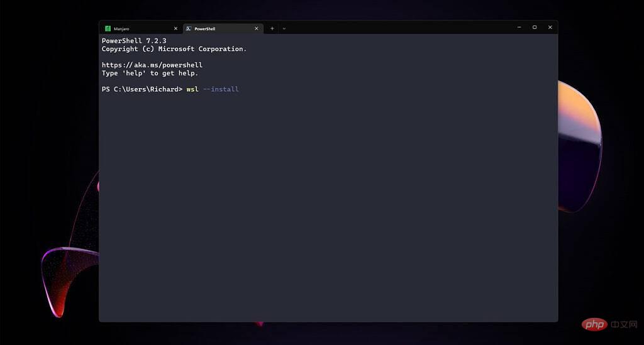Close the PowerShell tab
Screen dimensions: 644x345
pos(257,29)
